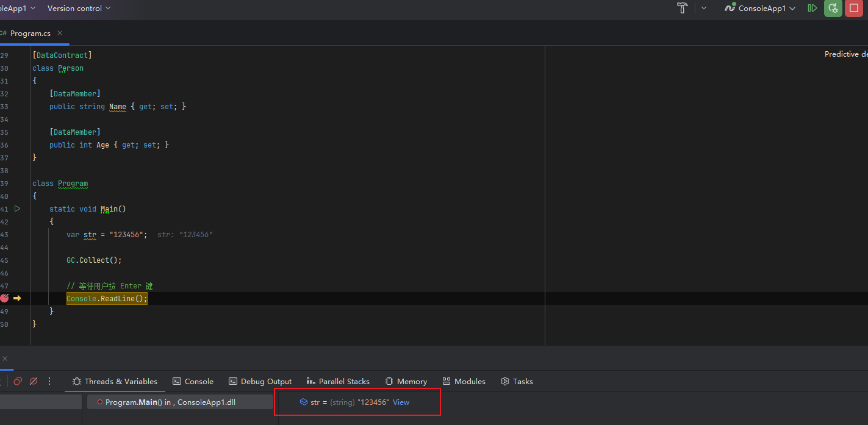Open the Parallel Stacks tab
Screen dimensions: 868x425
pos(338,381)
